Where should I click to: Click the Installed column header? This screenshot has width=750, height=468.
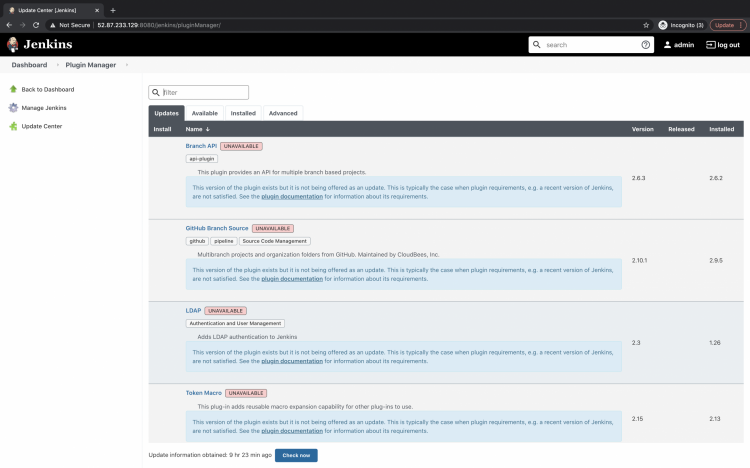(x=721, y=129)
